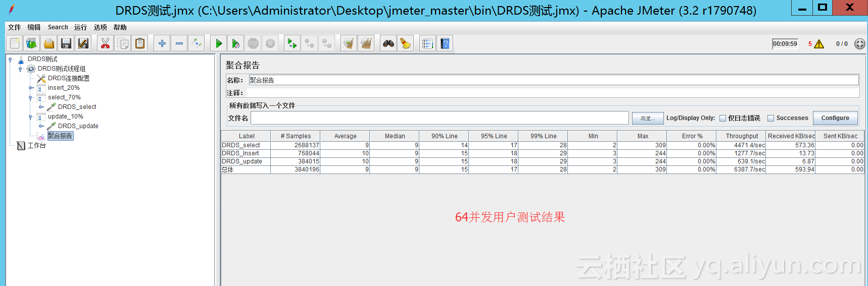
Task: Collapse the update_10% node toggle
Action: tap(30, 117)
